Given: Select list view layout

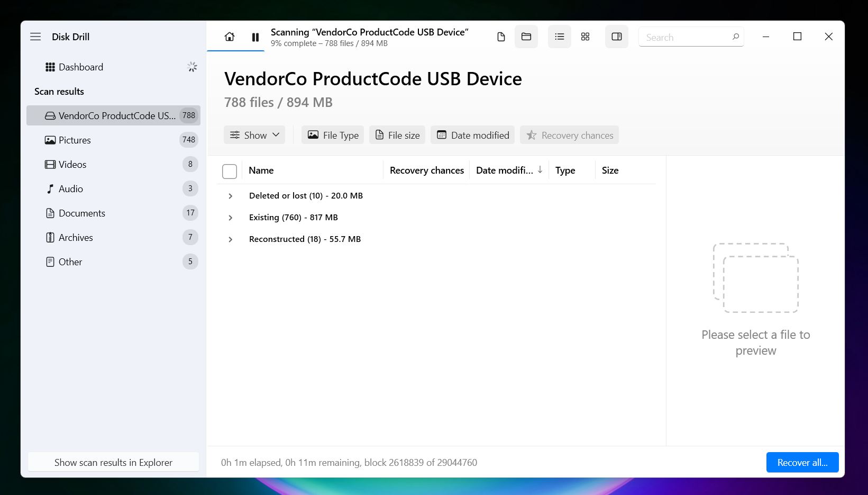Looking at the screenshot, I should [x=560, y=37].
